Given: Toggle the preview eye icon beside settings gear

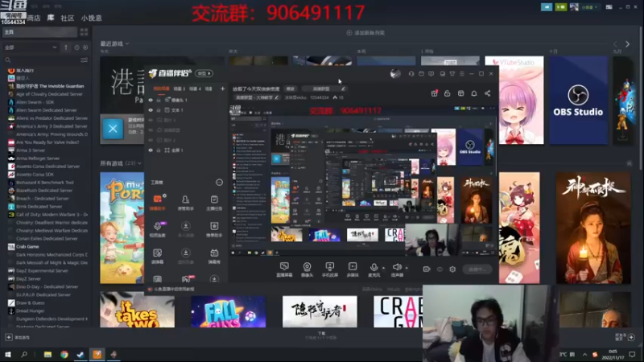Looking at the screenshot, I should pos(440,269).
